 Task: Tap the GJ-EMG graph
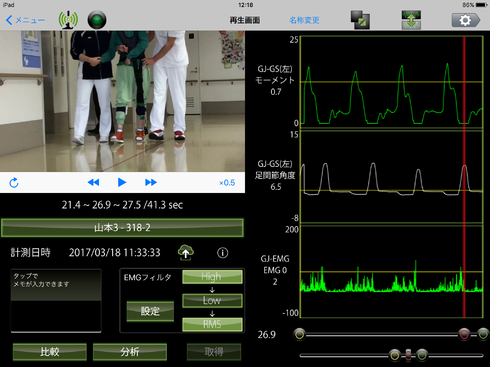tap(391, 271)
